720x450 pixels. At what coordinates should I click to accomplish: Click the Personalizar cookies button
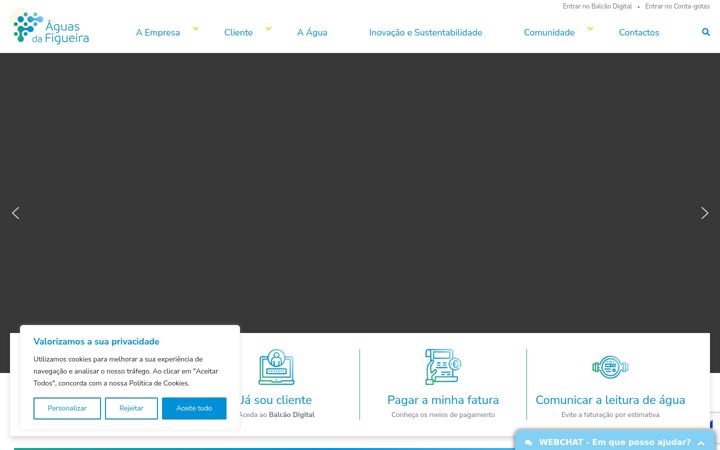click(x=67, y=408)
